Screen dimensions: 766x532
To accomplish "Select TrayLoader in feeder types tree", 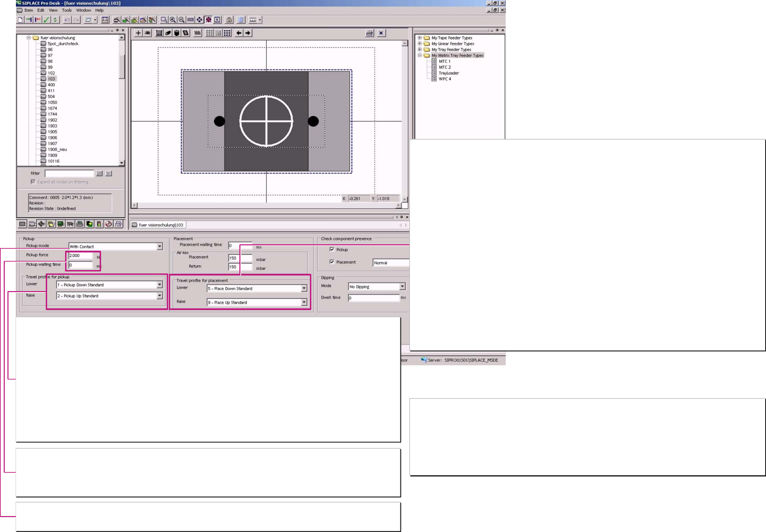I will (x=448, y=73).
